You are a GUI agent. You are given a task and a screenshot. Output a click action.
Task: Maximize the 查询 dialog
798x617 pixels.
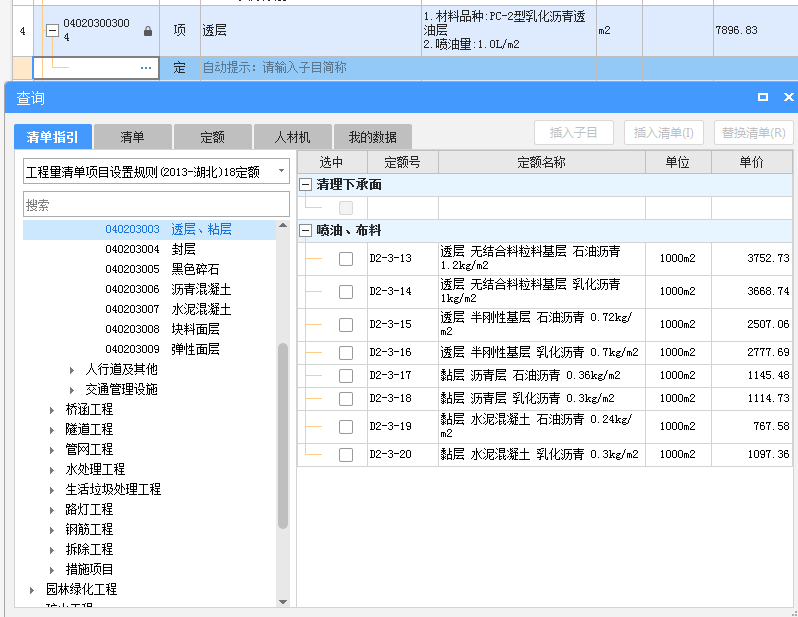pos(763,97)
